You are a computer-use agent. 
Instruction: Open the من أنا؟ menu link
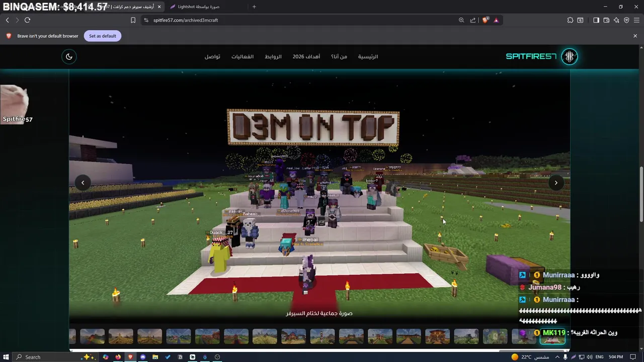pyautogui.click(x=339, y=56)
